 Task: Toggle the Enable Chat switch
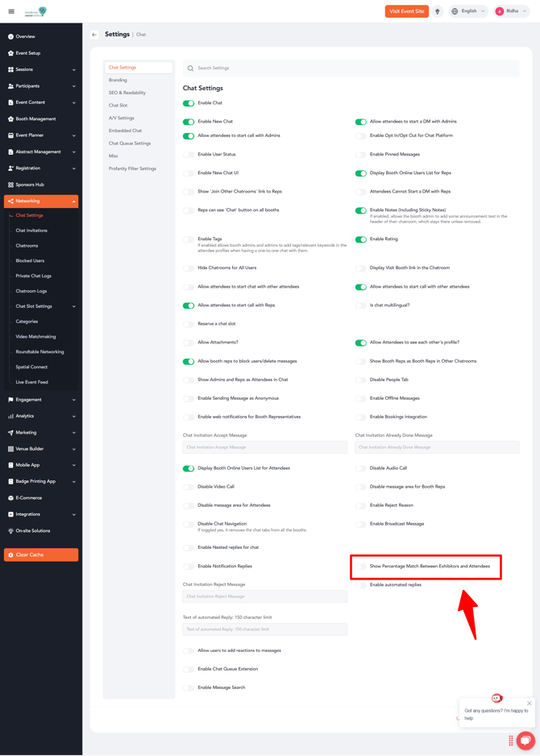tap(189, 103)
